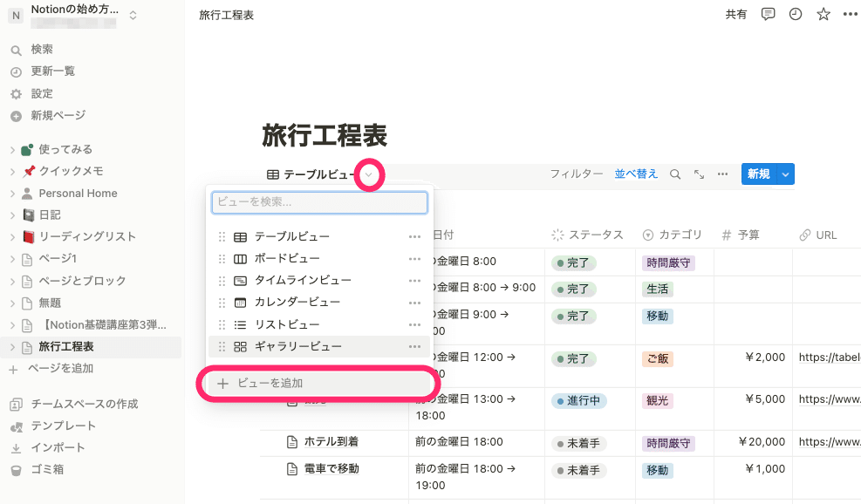Open the view switcher chevron beside テーブルビュー
Image resolution: width=861 pixels, height=504 pixels.
click(369, 174)
